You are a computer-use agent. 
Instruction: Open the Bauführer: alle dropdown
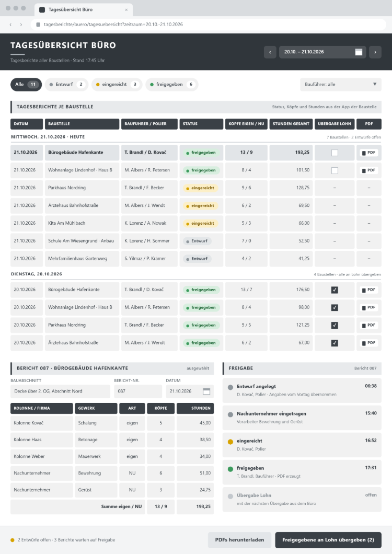coord(341,85)
